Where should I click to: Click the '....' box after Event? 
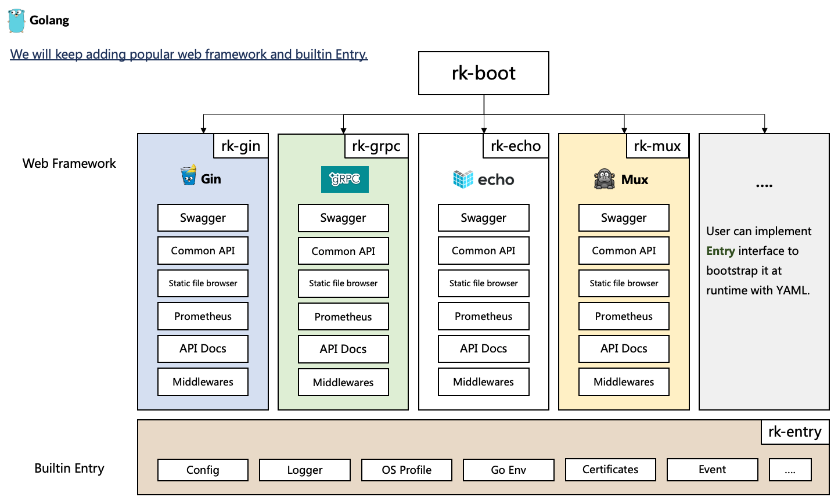pyautogui.click(x=790, y=469)
